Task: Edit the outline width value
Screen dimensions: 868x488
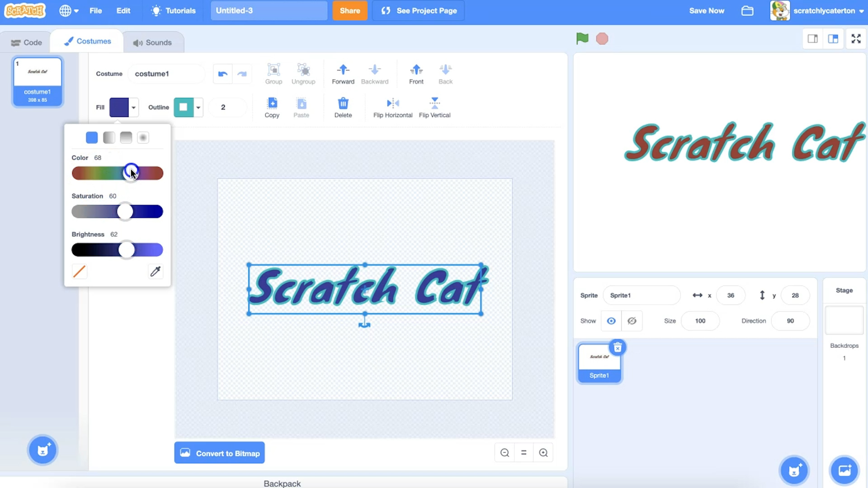Action: point(227,107)
